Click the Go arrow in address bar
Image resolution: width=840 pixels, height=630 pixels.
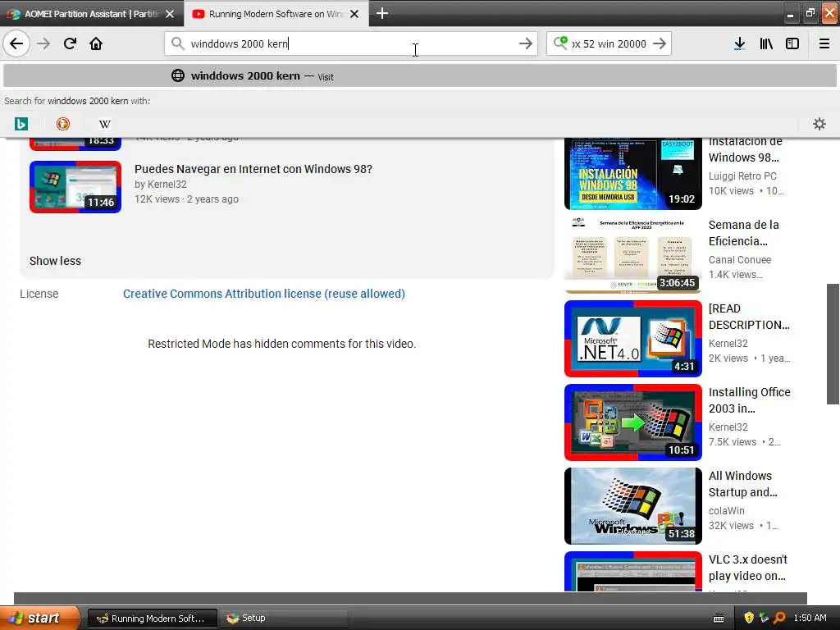click(x=526, y=43)
